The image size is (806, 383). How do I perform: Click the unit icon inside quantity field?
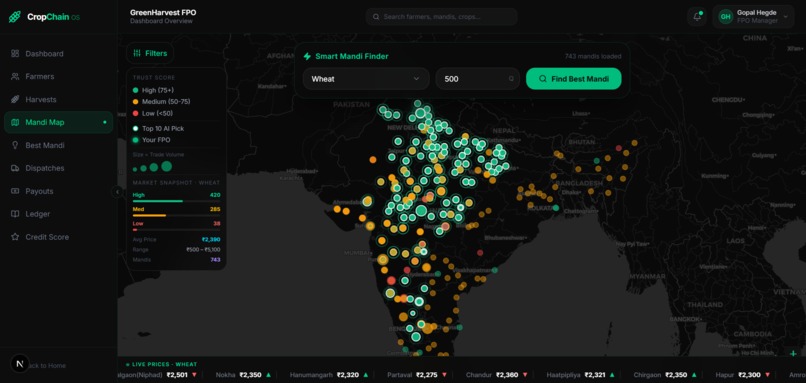511,79
